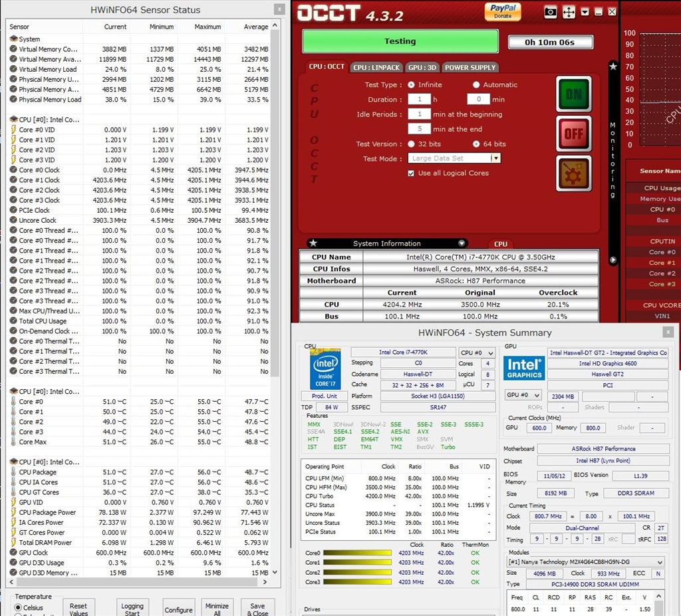The image size is (681, 616).
Task: Click idle minutes at the end field
Action: coord(419,129)
